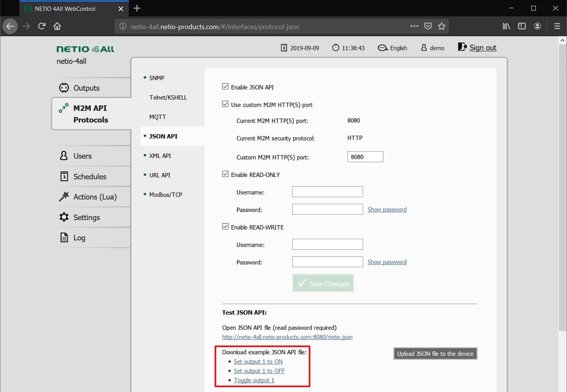Click the NETIO 4ALL logo

click(x=85, y=49)
